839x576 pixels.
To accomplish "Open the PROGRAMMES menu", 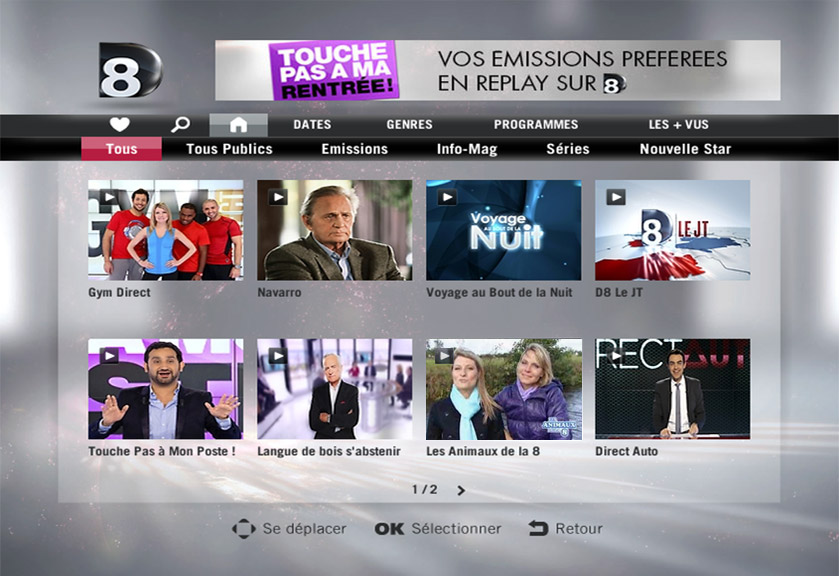I will click(x=536, y=125).
